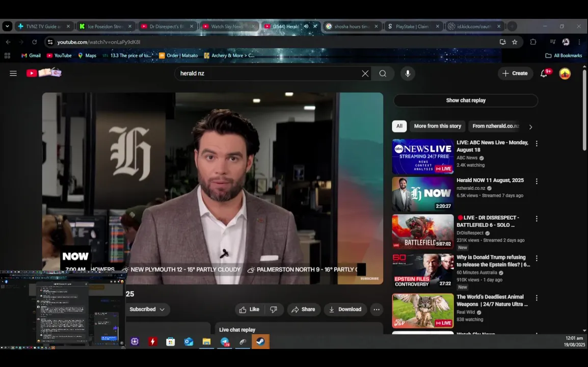
Task: Open the Chrome profile avatar
Action: pos(566,42)
